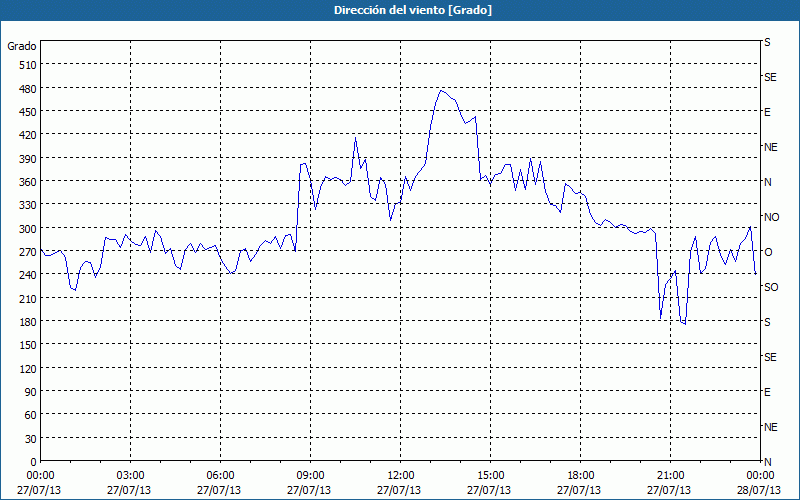Screen dimensions: 800x500
Task: Select the 90 degree axis label
Action: point(32,392)
